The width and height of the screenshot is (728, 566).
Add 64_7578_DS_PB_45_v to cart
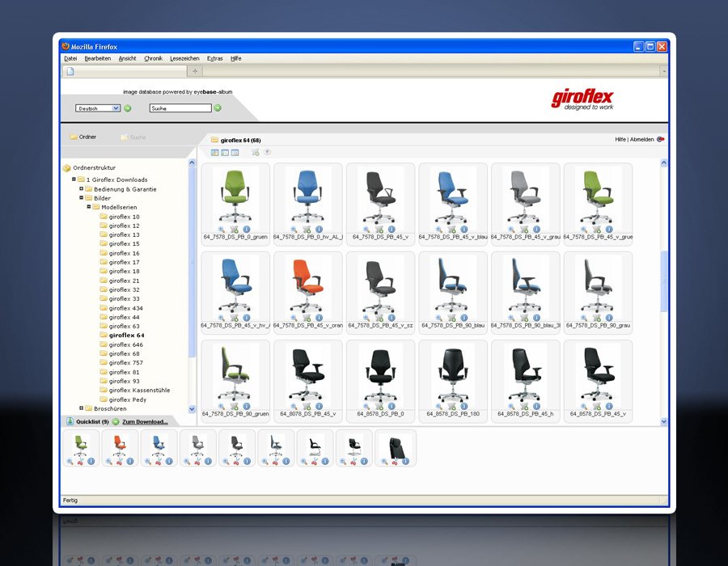(379, 229)
